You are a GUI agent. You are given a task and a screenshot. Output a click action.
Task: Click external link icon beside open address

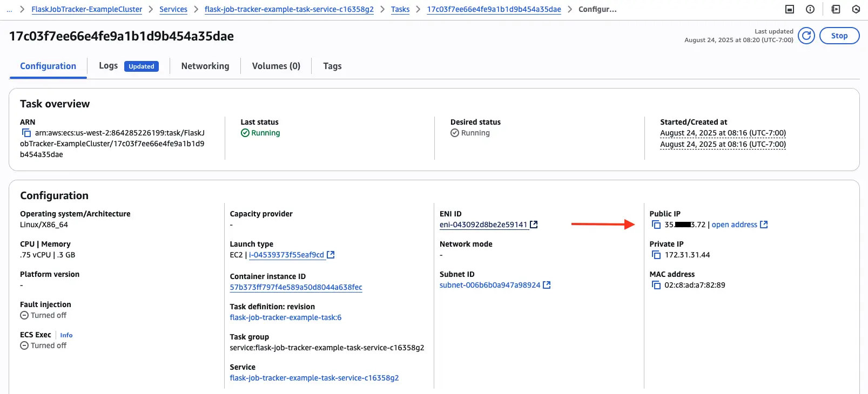click(x=764, y=225)
